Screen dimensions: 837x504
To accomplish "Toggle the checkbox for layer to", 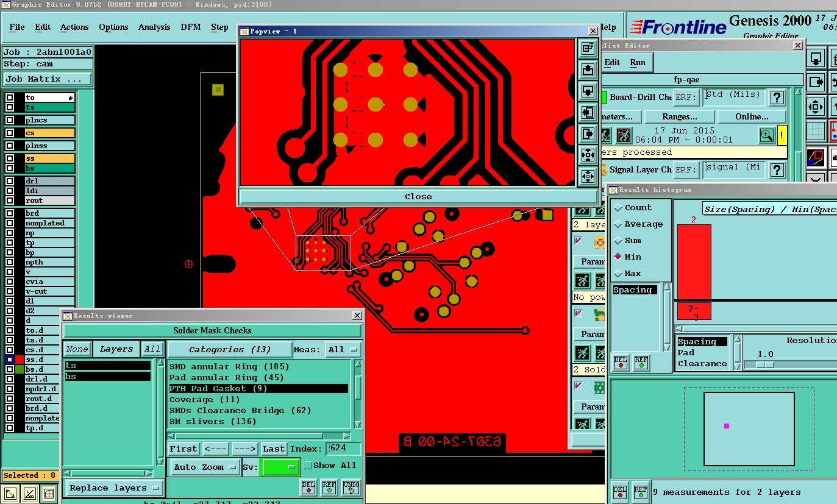I will point(10,98).
